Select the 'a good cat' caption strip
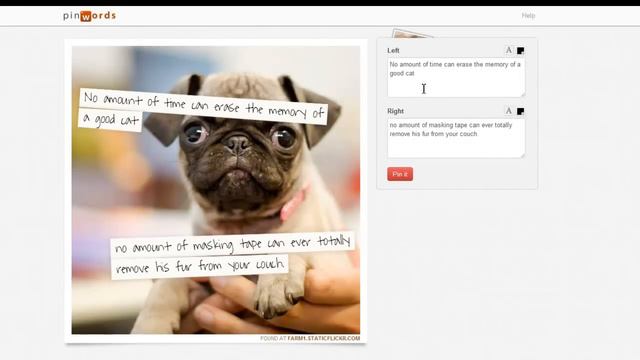640x360 pixels. click(111, 120)
